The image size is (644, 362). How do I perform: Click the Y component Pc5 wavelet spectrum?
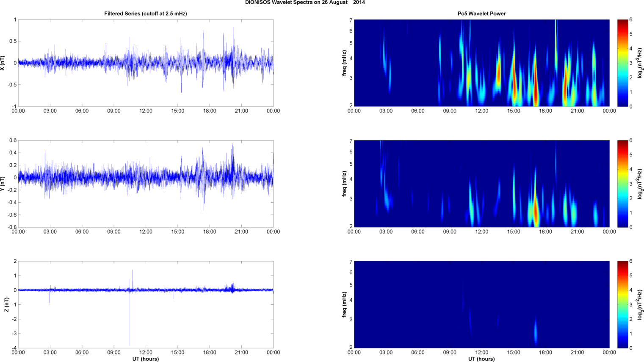click(481, 184)
